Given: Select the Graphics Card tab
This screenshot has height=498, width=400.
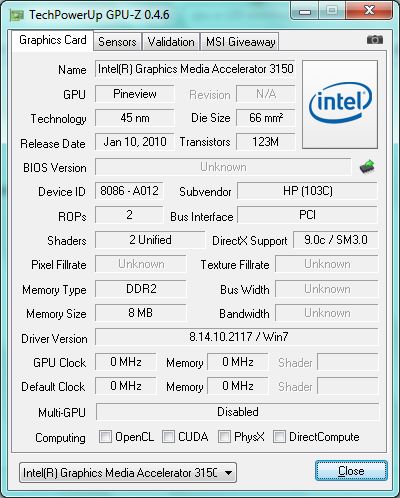Looking at the screenshot, I should pos(53,40).
